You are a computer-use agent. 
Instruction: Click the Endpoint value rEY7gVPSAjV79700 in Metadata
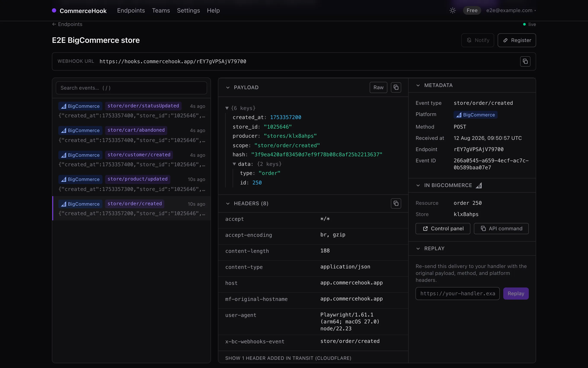pyautogui.click(x=478, y=149)
